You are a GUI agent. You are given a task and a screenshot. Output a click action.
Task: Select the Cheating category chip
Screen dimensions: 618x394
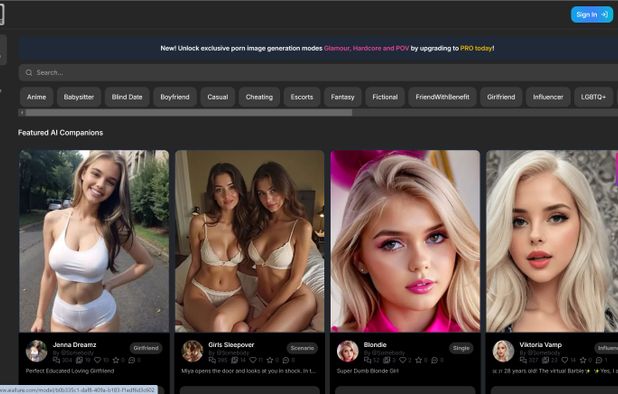(x=259, y=97)
